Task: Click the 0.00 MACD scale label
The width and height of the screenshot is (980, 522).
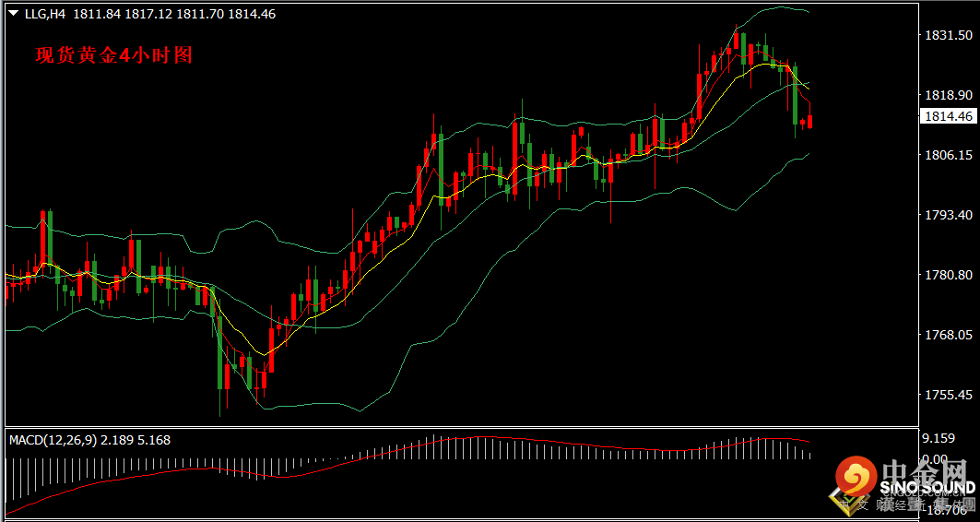Action: (937, 458)
